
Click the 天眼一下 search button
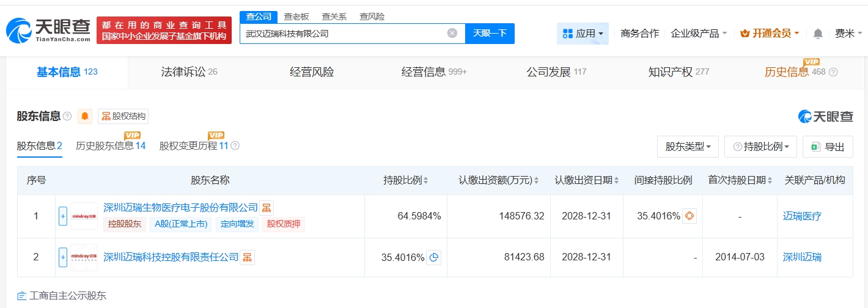[490, 34]
